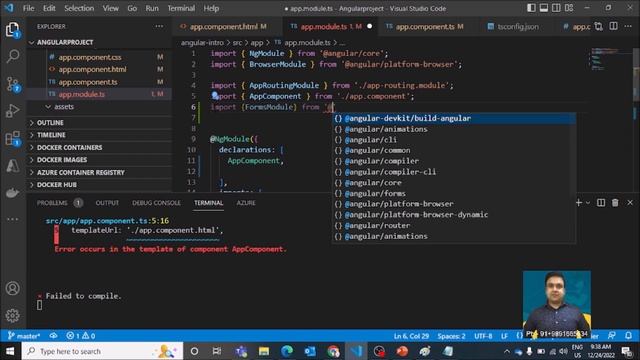Screen dimensions: 640x360
Task: Click the Windows taskbar search box
Action: tap(102, 351)
